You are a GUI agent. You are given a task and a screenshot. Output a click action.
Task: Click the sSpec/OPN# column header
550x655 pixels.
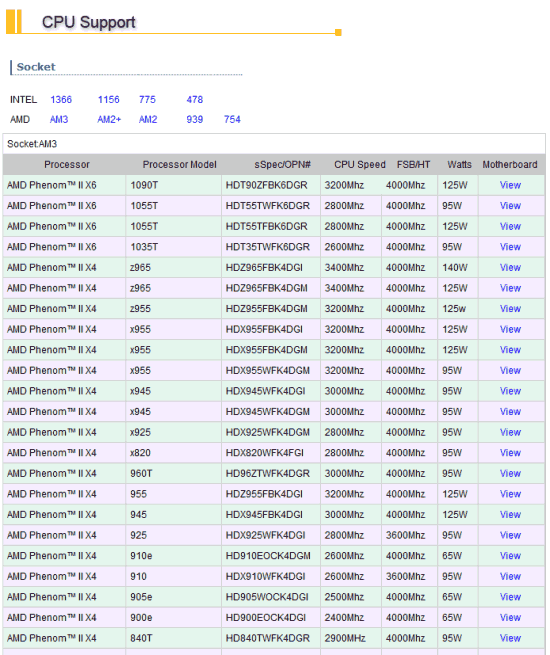282,165
